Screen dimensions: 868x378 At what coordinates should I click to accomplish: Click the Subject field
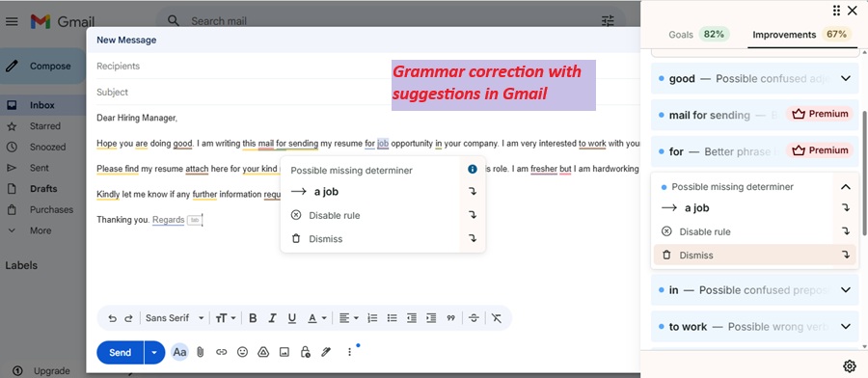tap(363, 92)
